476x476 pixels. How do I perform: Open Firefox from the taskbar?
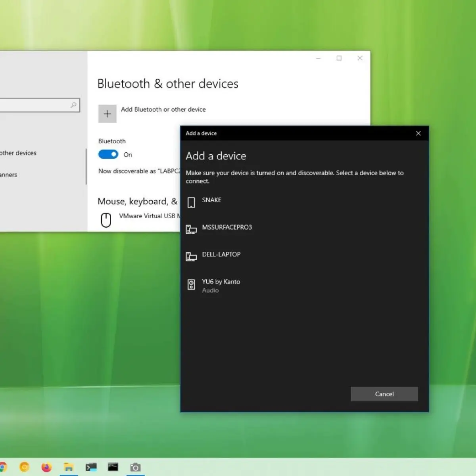[x=46, y=467]
